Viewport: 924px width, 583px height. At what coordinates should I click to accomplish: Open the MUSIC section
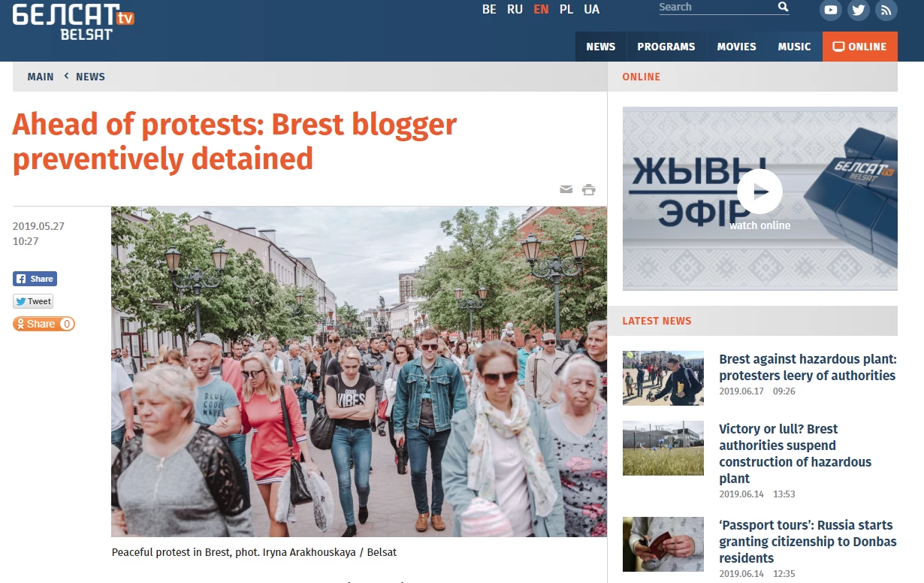pyautogui.click(x=794, y=47)
